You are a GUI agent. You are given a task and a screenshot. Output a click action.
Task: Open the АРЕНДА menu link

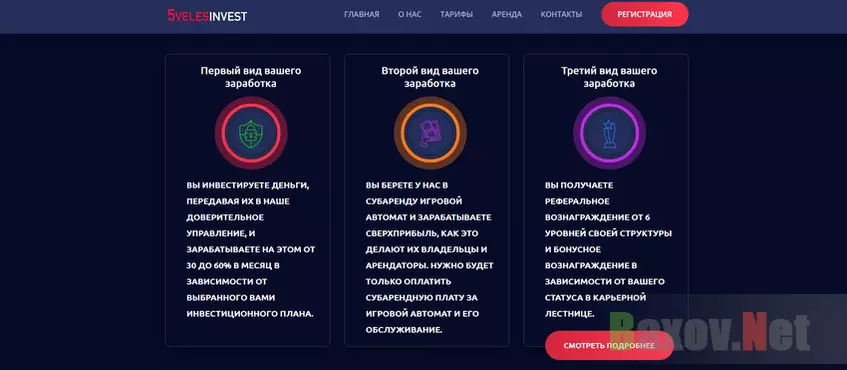(507, 15)
